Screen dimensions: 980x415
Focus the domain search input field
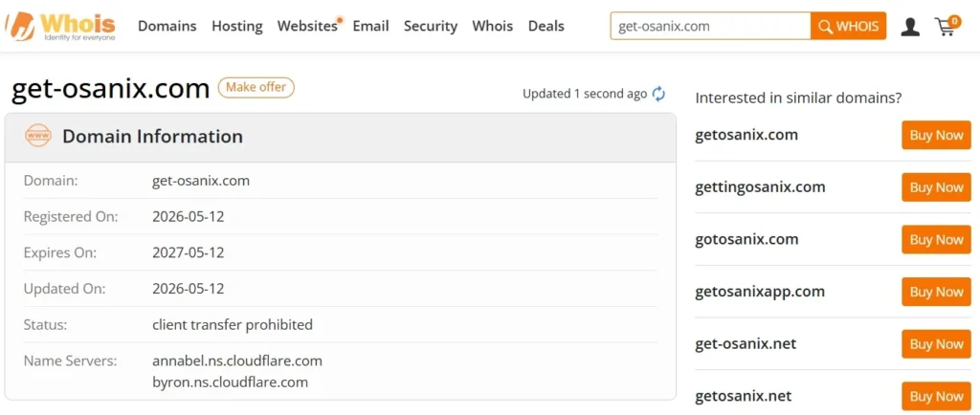tap(711, 26)
